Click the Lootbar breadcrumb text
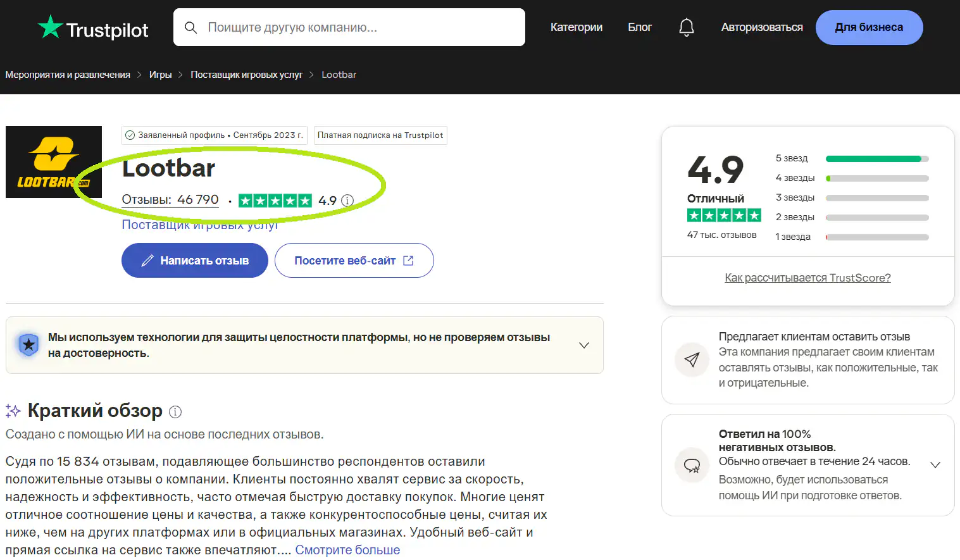Viewport: 960px width, 560px height. pos(339,75)
